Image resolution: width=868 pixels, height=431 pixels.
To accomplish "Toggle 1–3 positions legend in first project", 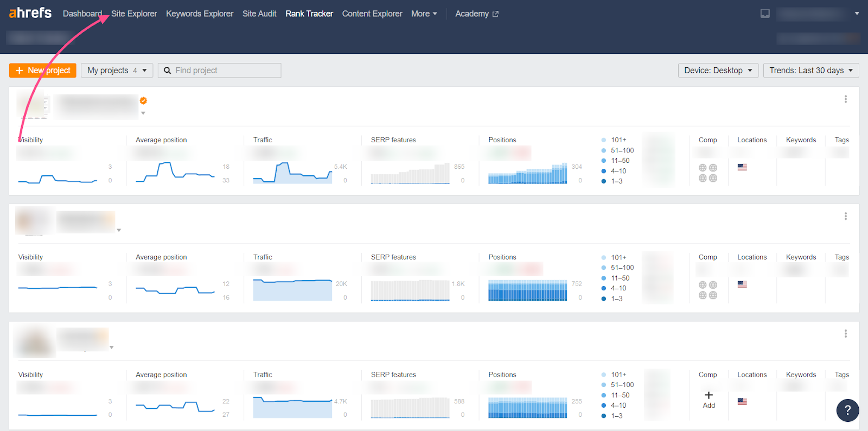I will (x=611, y=181).
